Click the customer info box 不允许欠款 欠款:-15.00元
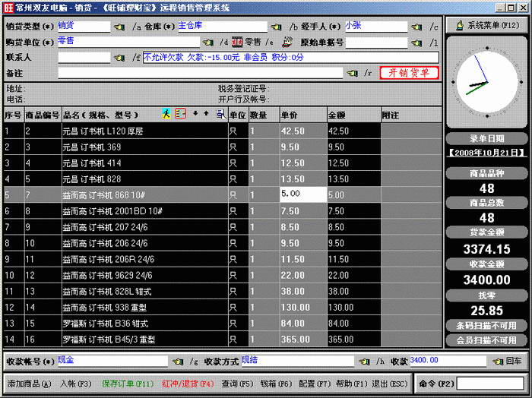 click(291, 57)
